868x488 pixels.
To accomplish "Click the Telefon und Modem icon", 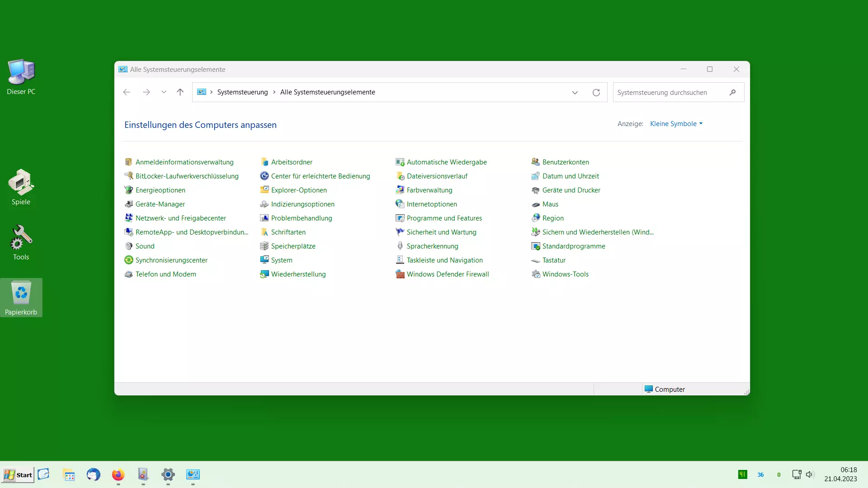I will [128, 274].
